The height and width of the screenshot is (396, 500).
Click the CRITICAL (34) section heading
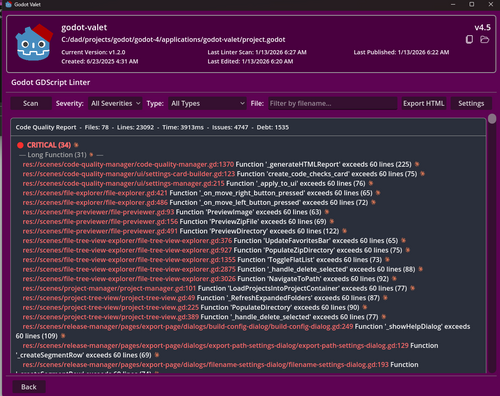click(49, 145)
